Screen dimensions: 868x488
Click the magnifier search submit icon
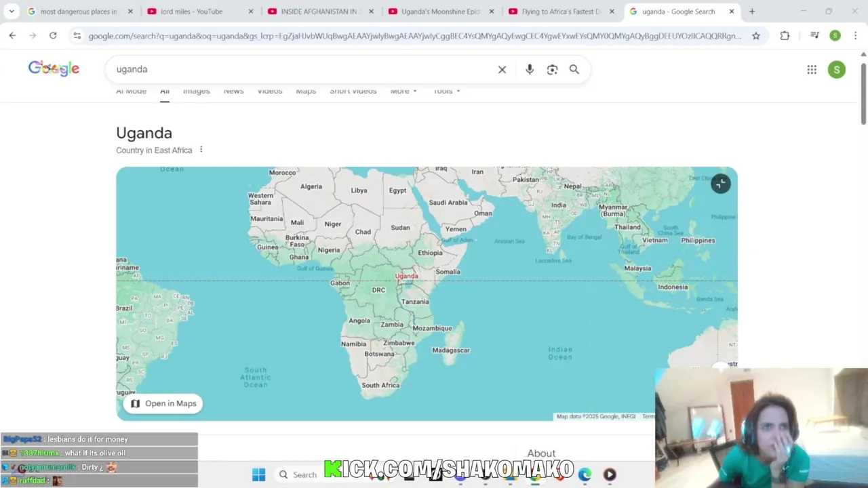pyautogui.click(x=574, y=69)
